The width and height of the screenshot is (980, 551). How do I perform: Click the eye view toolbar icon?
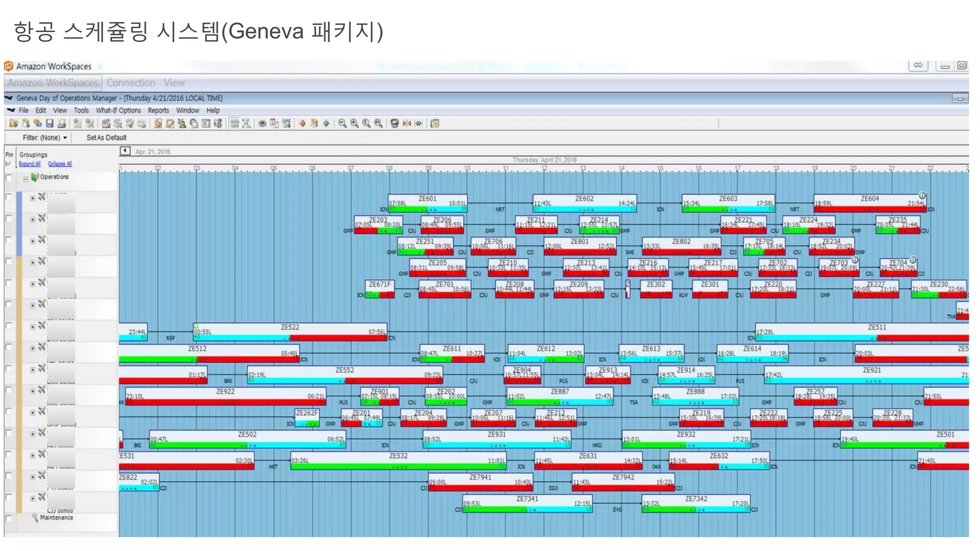point(262,123)
